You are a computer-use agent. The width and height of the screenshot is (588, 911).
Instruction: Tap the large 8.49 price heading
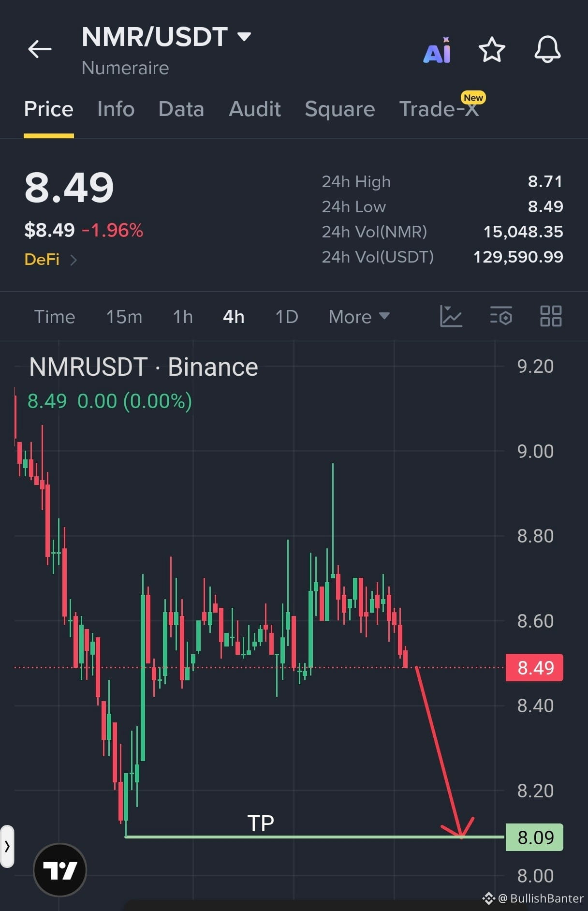click(69, 188)
